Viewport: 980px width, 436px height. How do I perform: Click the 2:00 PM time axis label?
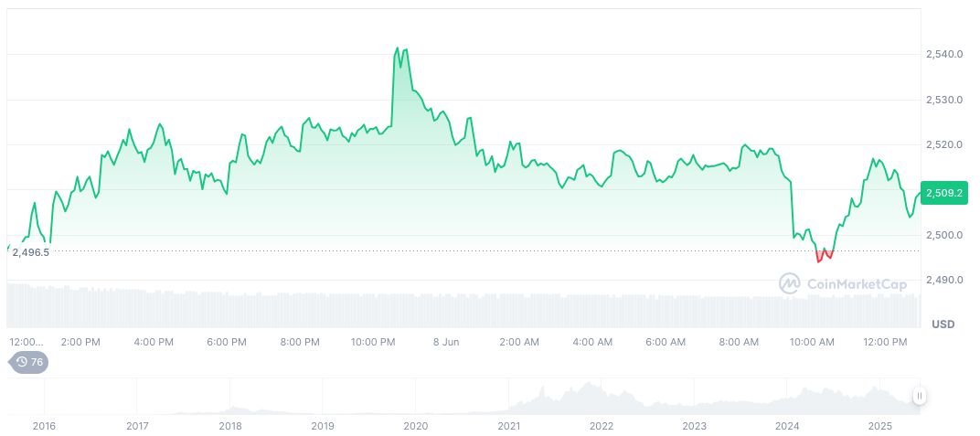(80, 342)
